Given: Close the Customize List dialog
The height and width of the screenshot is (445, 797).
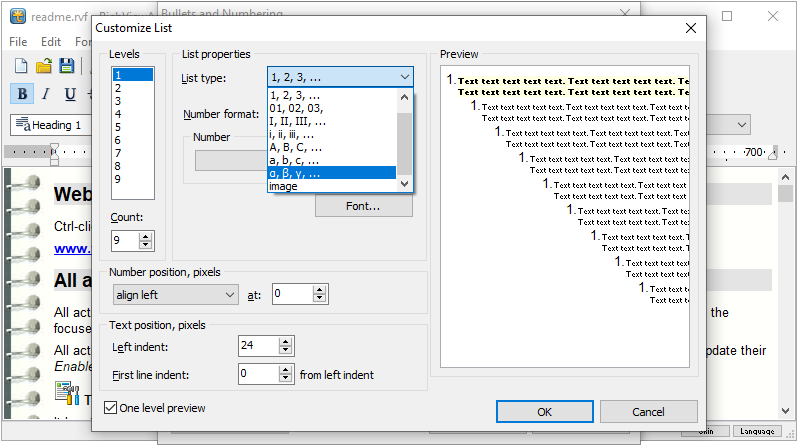Looking at the screenshot, I should 690,28.
